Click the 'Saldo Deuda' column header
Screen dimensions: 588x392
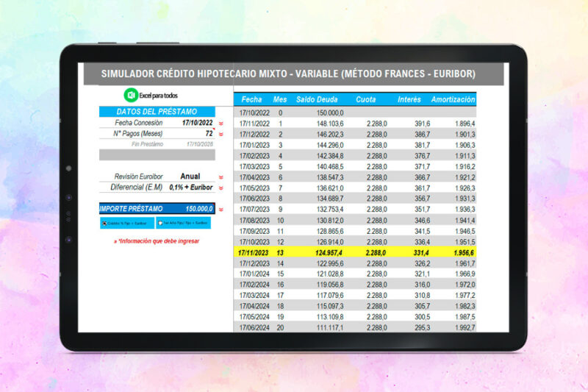point(317,99)
